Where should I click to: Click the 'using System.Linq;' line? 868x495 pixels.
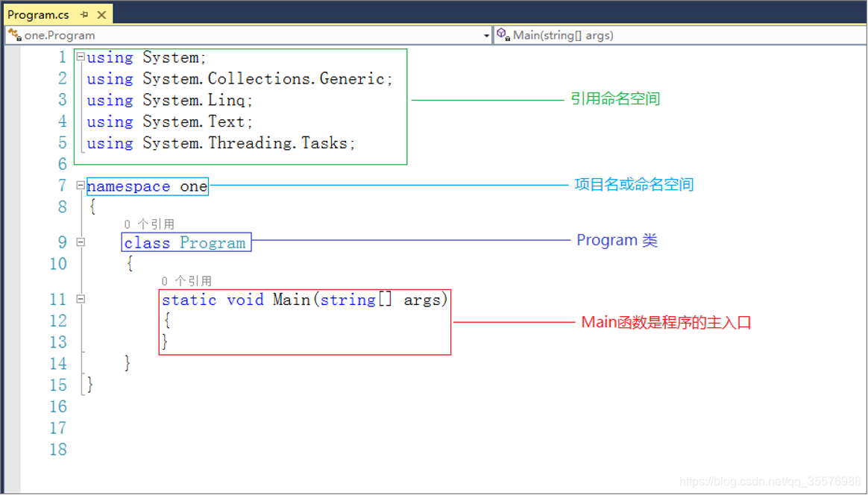(169, 101)
